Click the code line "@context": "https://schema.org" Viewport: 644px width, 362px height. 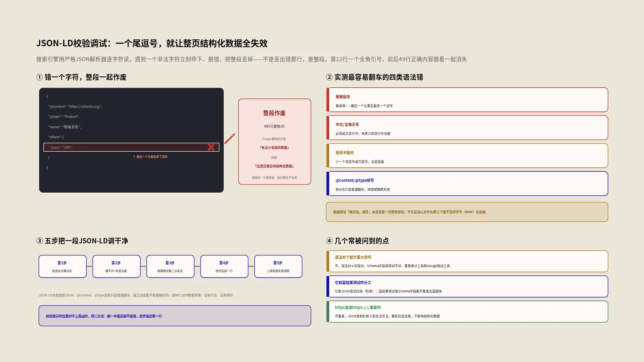(x=75, y=107)
